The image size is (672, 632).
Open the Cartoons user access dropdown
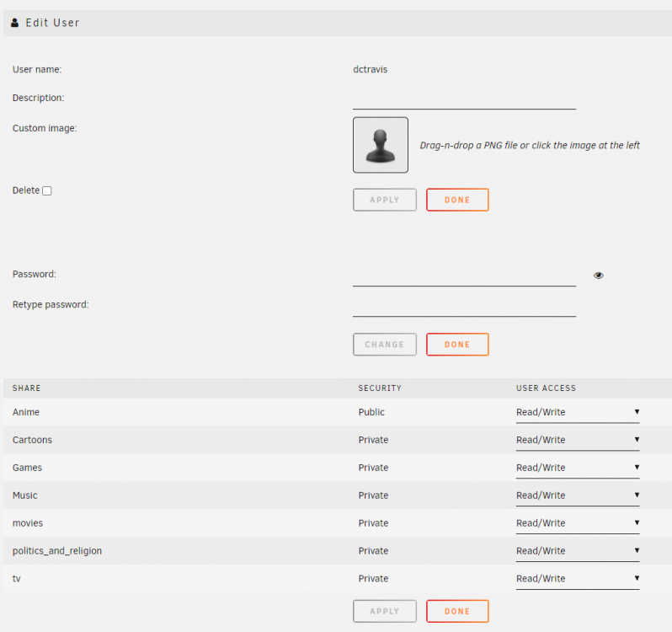[x=578, y=440]
